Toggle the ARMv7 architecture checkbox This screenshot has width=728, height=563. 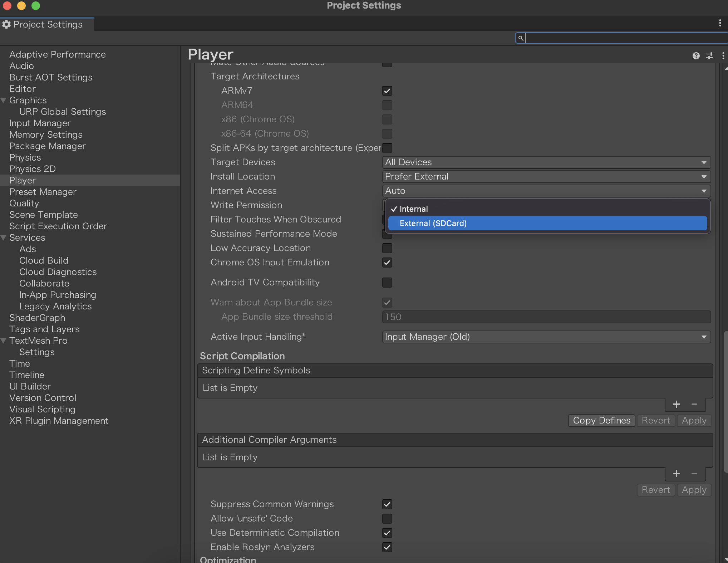click(x=387, y=91)
